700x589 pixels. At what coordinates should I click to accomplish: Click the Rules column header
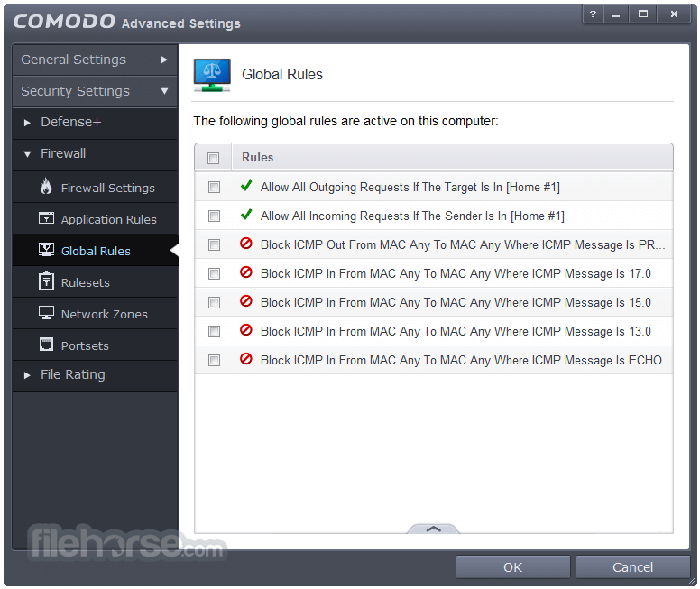point(452,157)
